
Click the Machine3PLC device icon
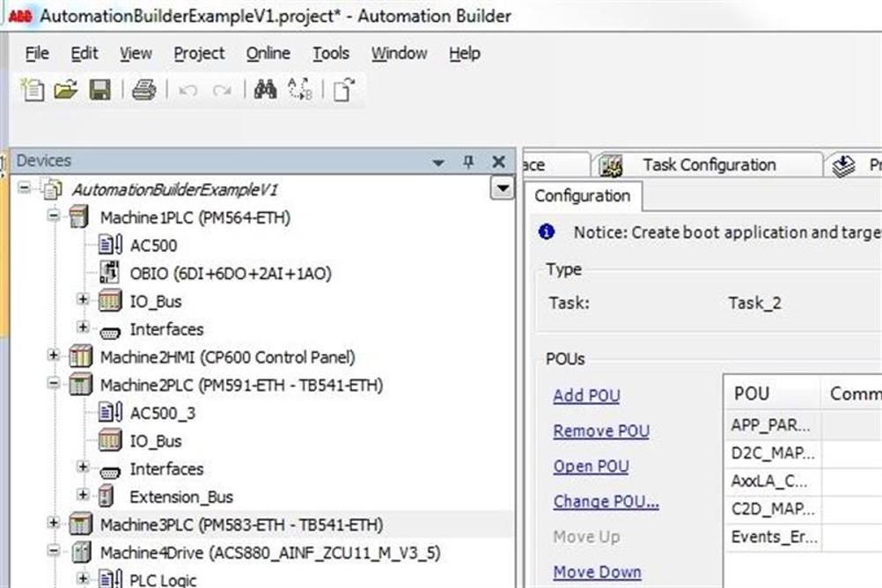(80, 525)
